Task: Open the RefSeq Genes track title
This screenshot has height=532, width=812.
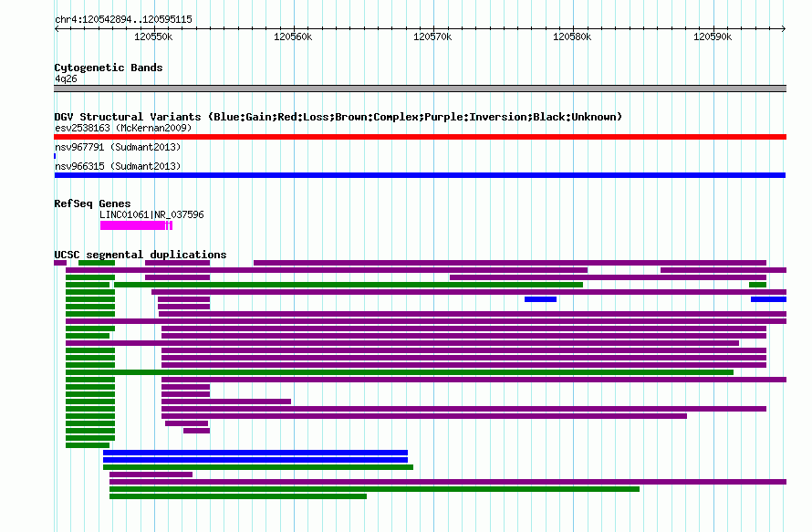Action: (x=92, y=203)
